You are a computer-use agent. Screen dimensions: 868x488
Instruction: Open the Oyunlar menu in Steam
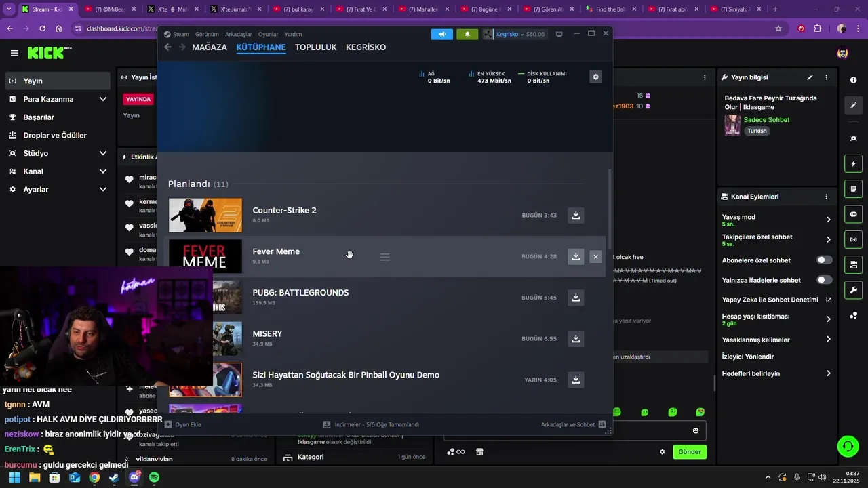pos(269,34)
